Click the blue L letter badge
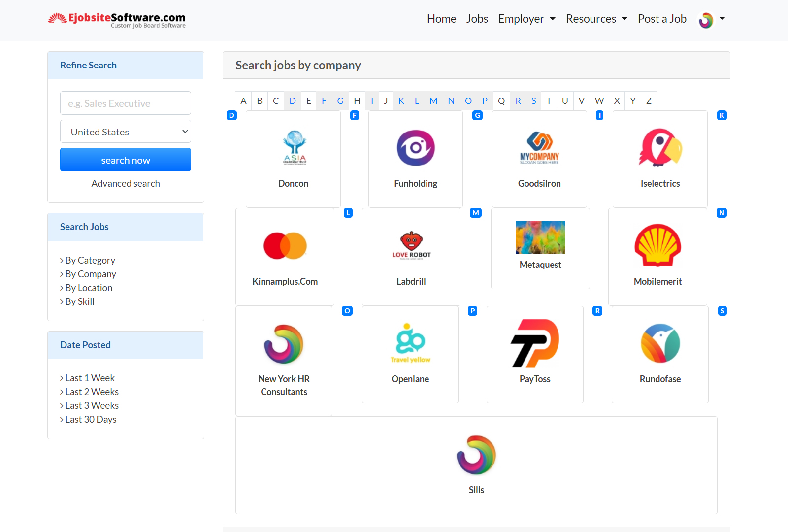The image size is (788, 532). 348,213
